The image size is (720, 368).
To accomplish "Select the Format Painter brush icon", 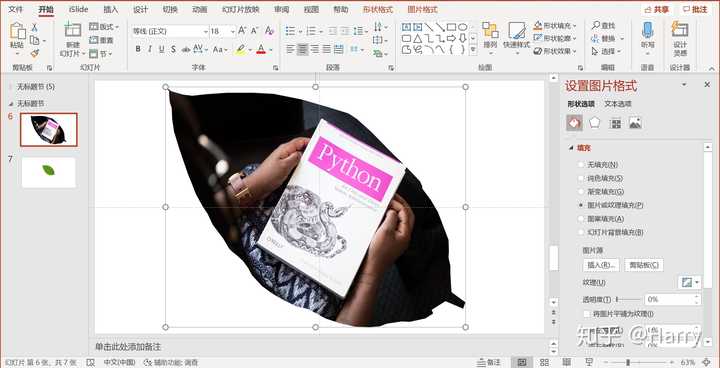I will (34, 54).
